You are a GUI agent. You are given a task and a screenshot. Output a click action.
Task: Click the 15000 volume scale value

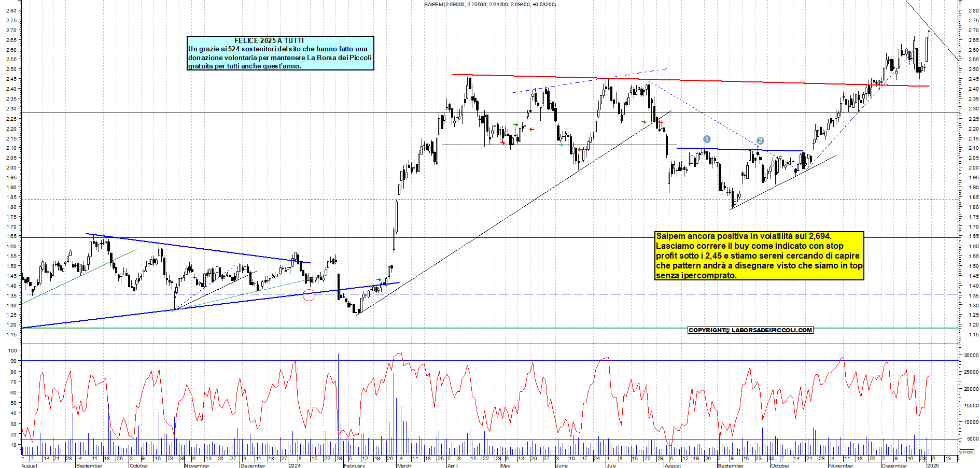point(971,406)
